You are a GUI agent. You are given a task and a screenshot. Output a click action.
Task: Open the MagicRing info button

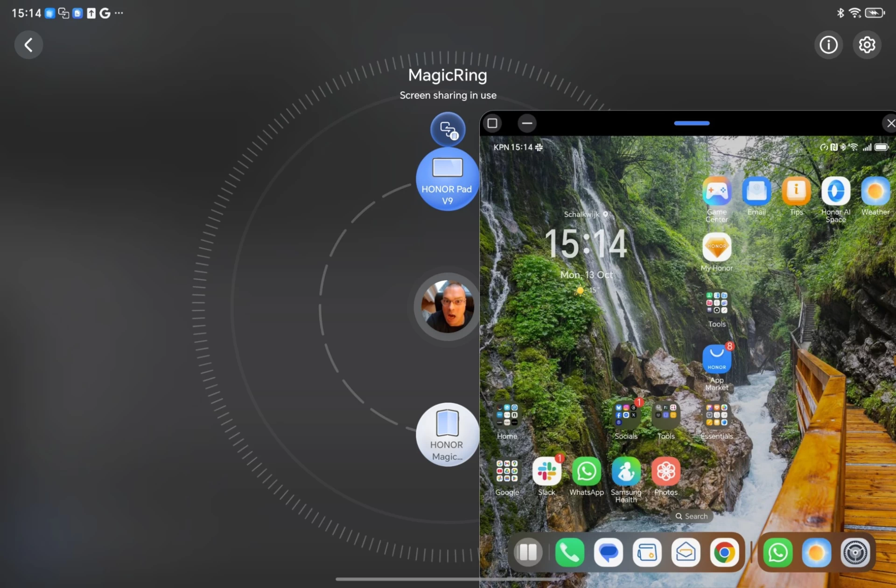click(828, 45)
